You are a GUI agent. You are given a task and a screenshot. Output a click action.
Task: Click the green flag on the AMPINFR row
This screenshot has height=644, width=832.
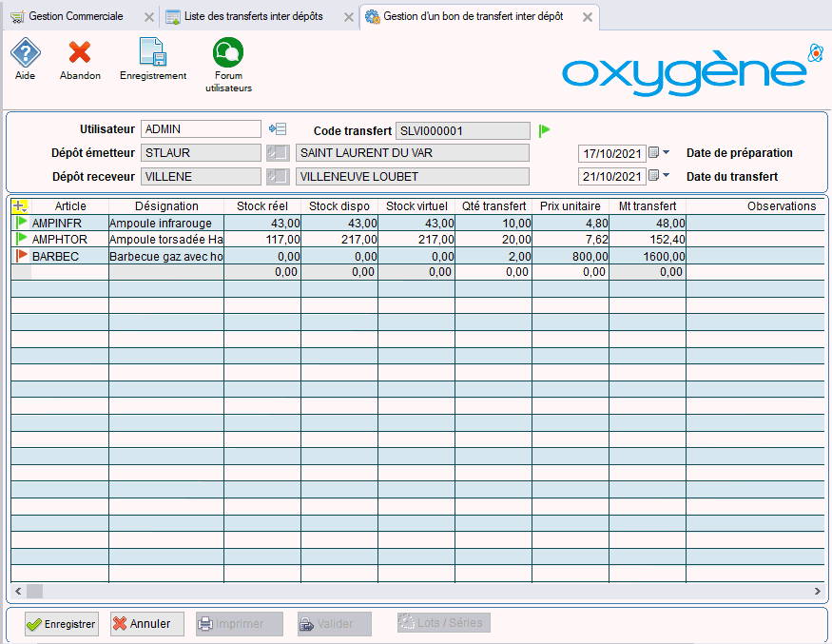click(22, 223)
